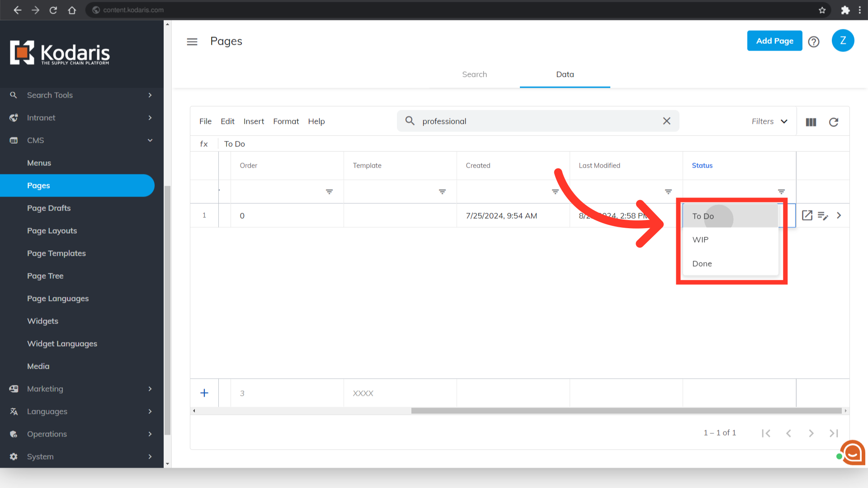Clear the professional search text
This screenshot has height=488, width=868.
(666, 121)
